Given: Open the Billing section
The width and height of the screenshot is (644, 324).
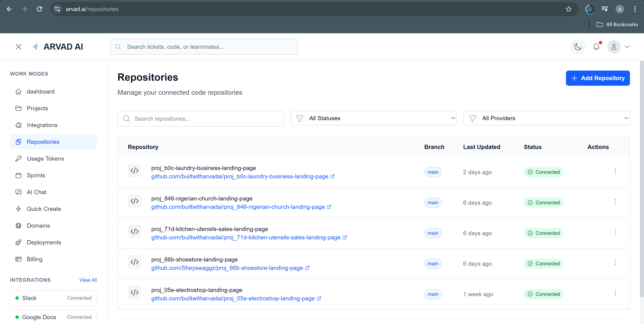Looking at the screenshot, I should (x=35, y=259).
